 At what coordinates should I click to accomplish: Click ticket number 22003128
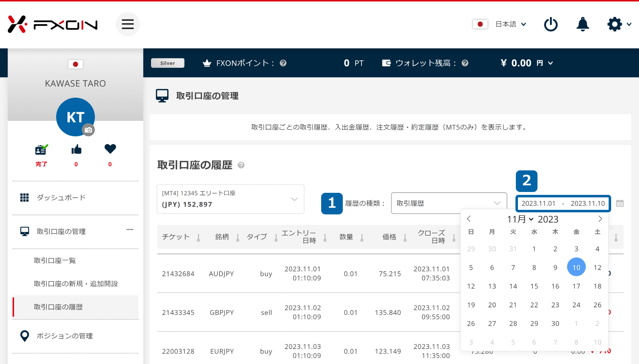click(178, 351)
